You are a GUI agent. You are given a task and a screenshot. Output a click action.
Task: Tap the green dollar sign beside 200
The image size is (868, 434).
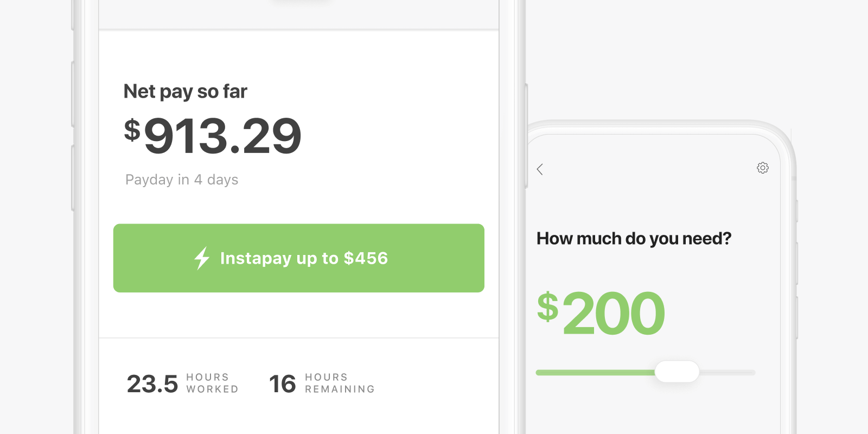coord(548,307)
